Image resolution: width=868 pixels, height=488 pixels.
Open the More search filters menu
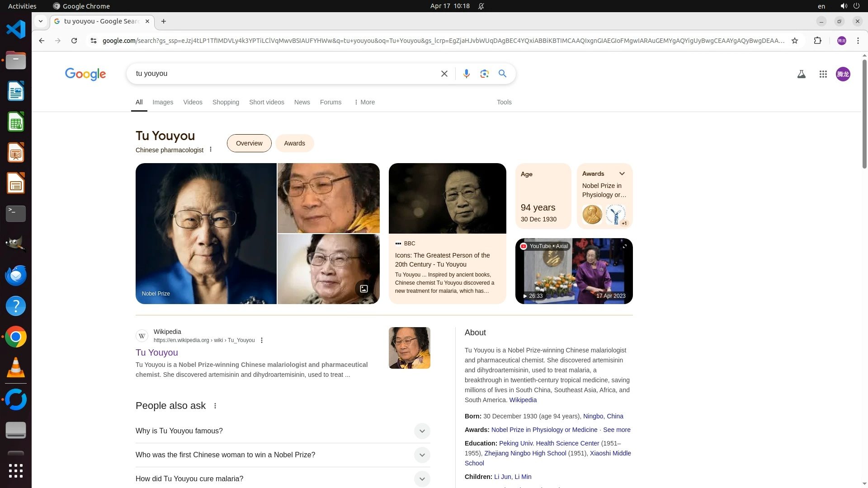coord(364,102)
